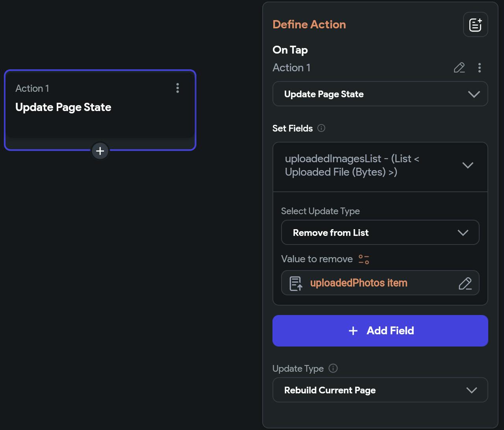Click the add note icon beside Define Action
The image size is (504, 430).
coord(475,24)
